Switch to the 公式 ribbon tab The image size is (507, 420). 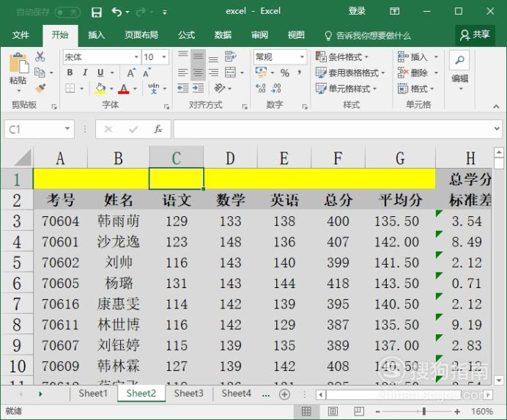[x=186, y=35]
